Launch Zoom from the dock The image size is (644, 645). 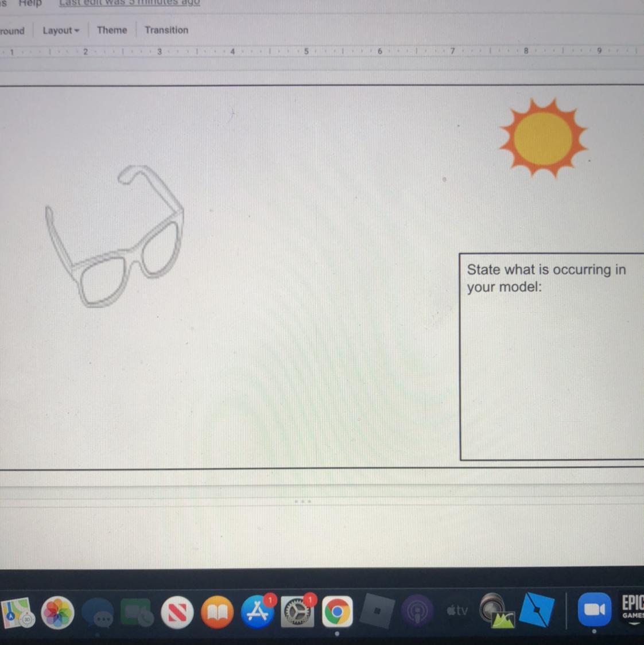[x=594, y=610]
